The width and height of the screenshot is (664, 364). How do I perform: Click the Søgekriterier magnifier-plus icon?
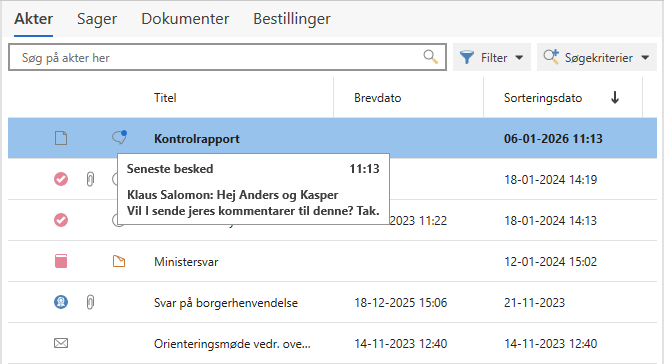(551, 56)
